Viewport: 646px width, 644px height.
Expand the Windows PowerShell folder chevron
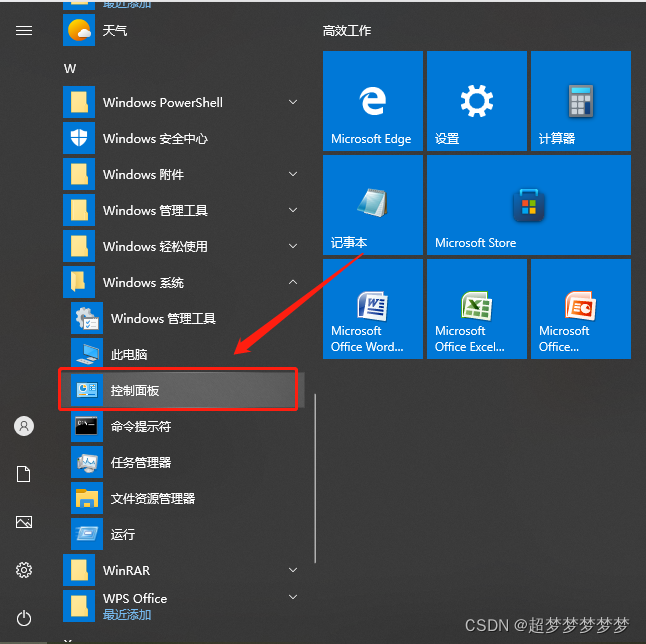click(x=293, y=102)
